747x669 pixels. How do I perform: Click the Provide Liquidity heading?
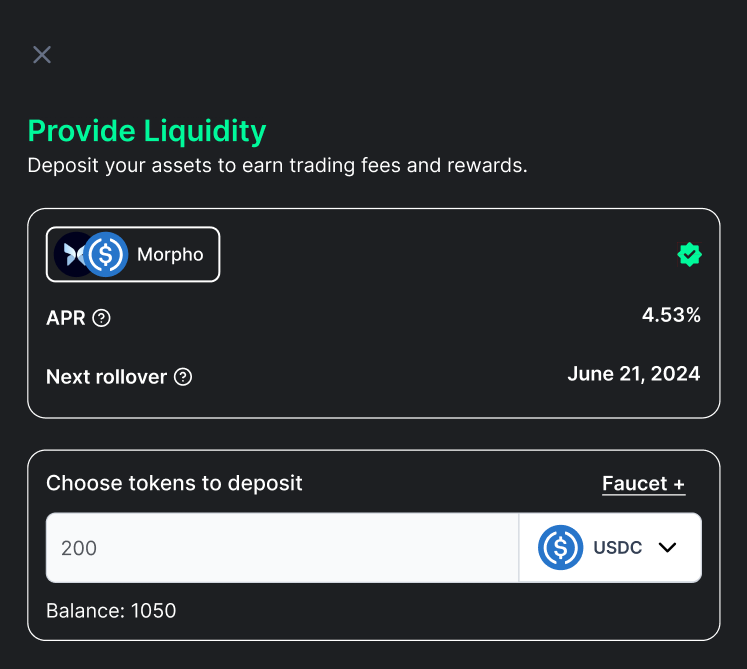147,131
